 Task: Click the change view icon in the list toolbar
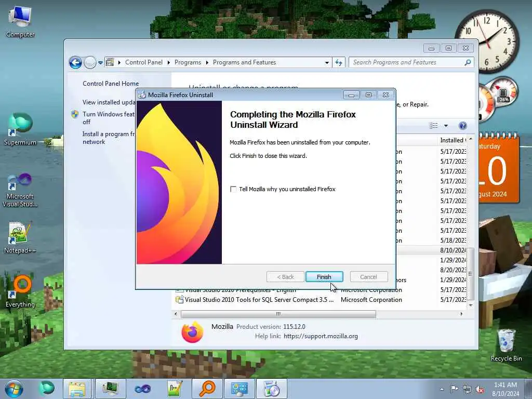434,126
